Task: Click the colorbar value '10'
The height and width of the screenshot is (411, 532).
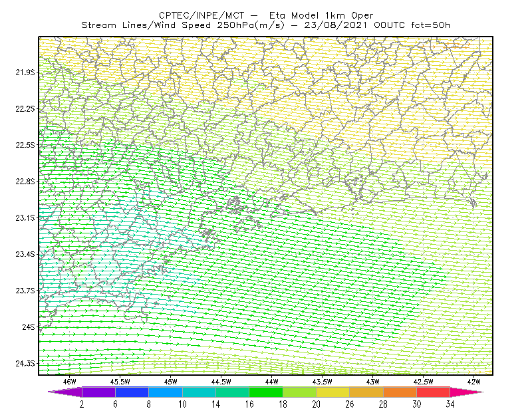Action: pos(182,404)
